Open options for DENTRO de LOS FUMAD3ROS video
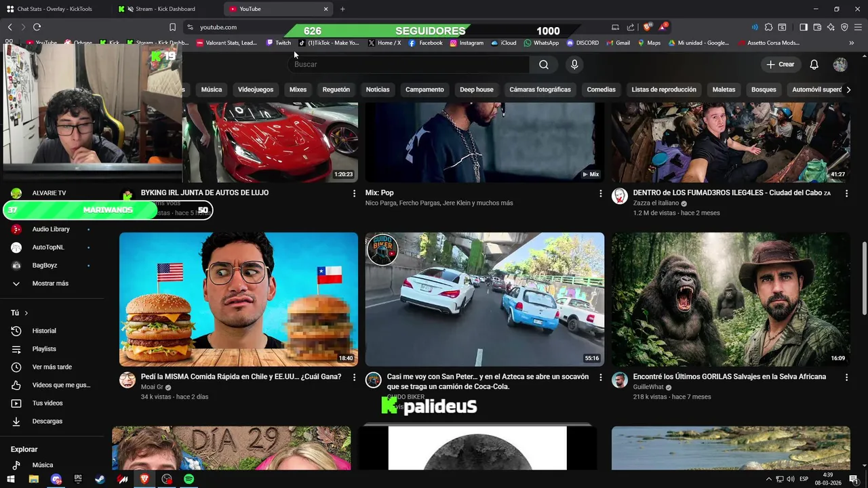Screen dimensions: 868x488 tap(846, 193)
